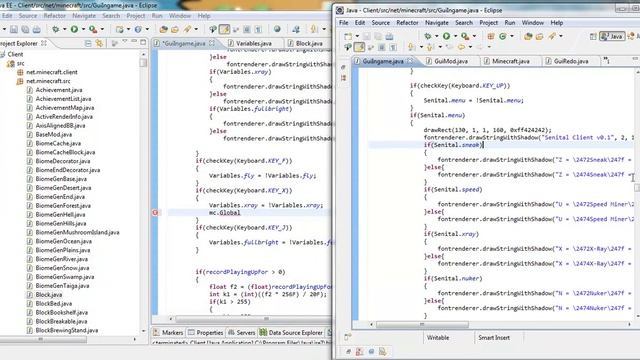The image size is (640, 360).
Task: Click Open Perspective icon beside Java button
Action: point(593,36)
